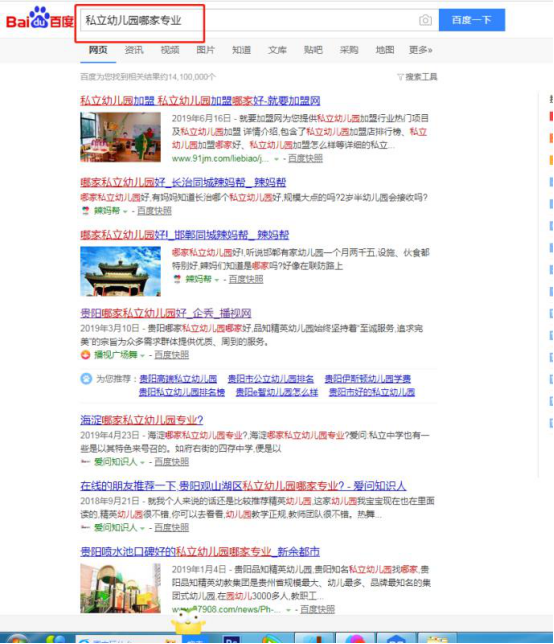
Task: Click 辣妈帮 source icon under 长治 result
Action: (x=85, y=211)
